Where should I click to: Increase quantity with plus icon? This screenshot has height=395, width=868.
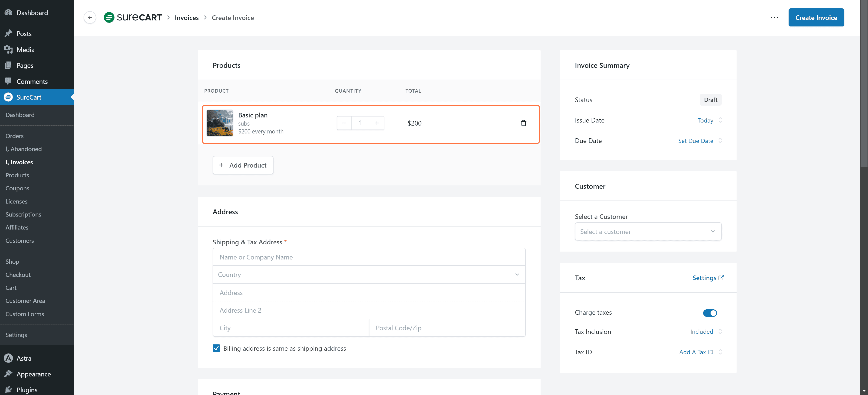click(377, 123)
